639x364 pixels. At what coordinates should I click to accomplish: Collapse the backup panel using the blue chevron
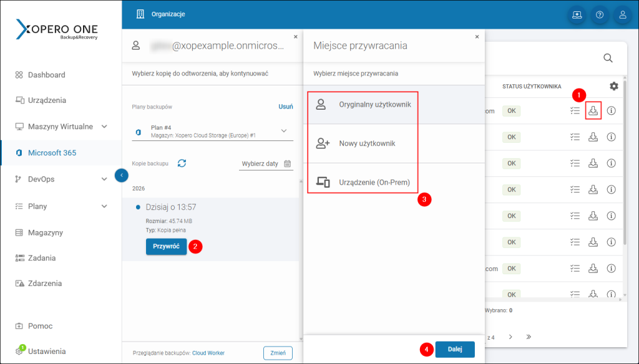pos(122,175)
